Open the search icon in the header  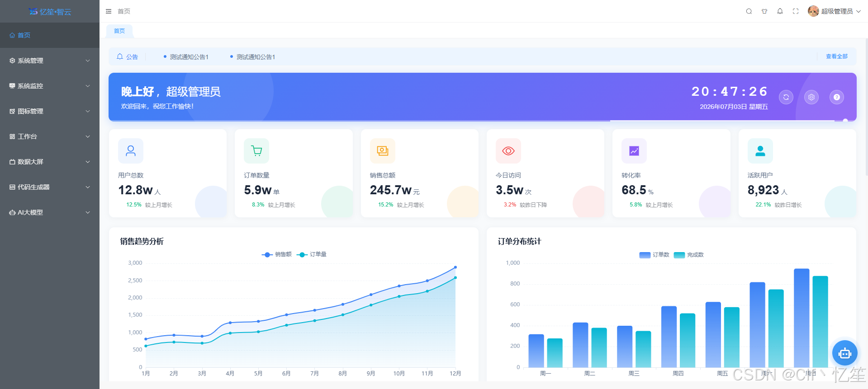(x=749, y=11)
